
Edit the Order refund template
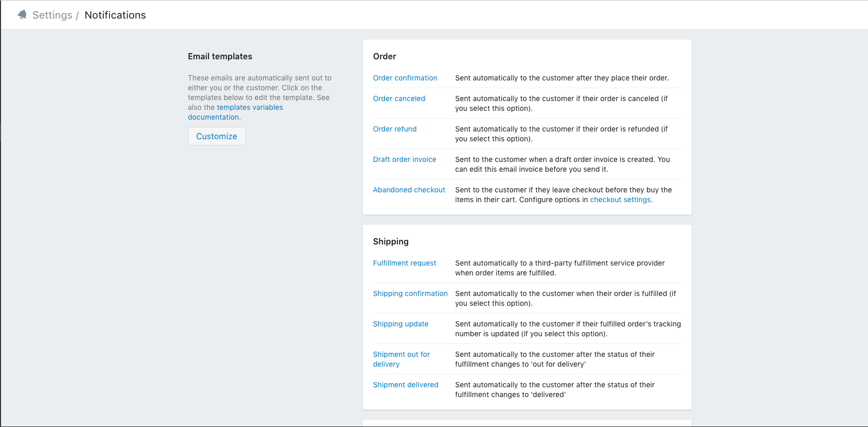tap(395, 129)
